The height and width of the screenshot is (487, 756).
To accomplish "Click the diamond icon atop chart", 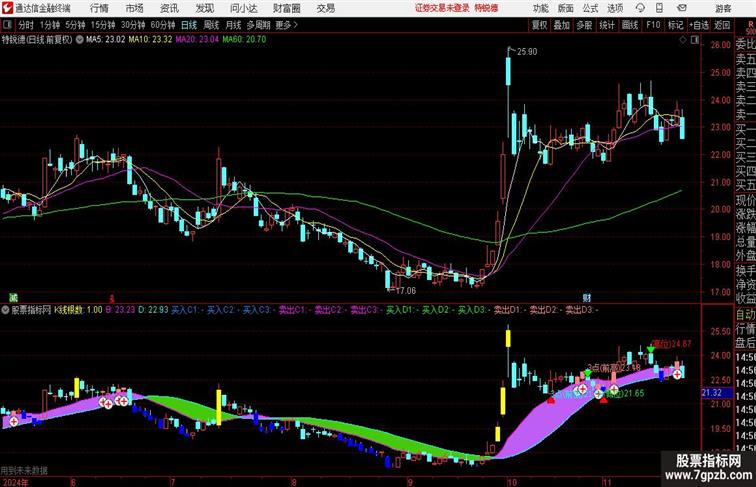I will (x=683, y=40).
